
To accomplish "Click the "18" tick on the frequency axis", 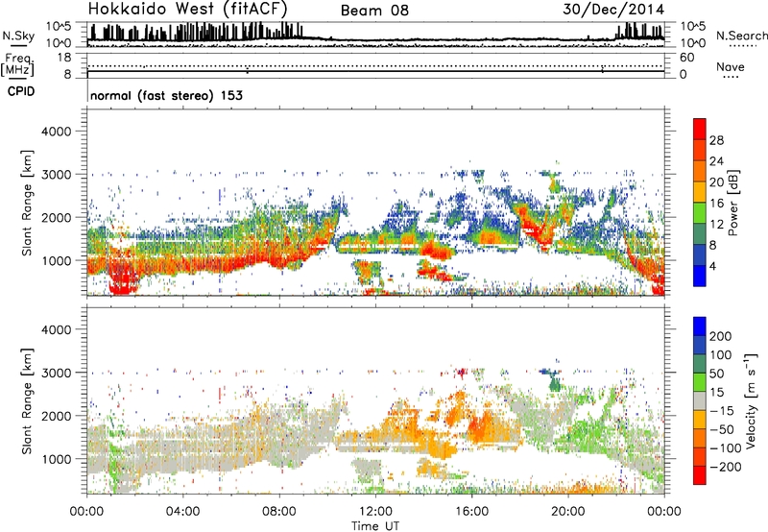I will point(63,58).
